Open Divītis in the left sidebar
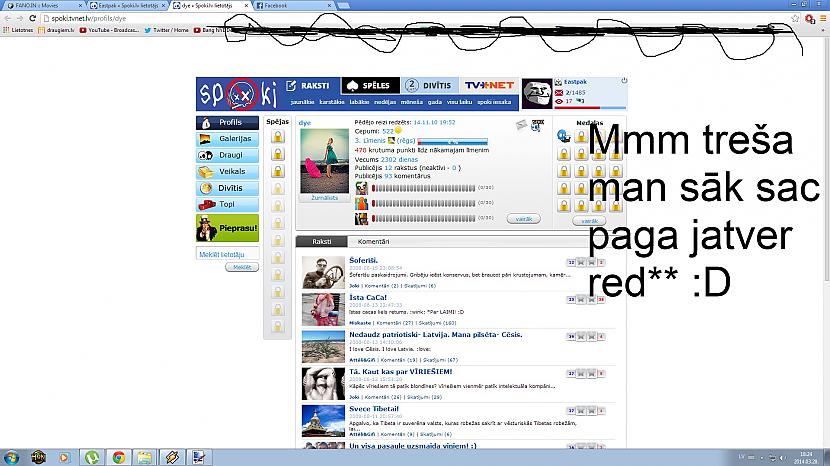 coord(227,188)
